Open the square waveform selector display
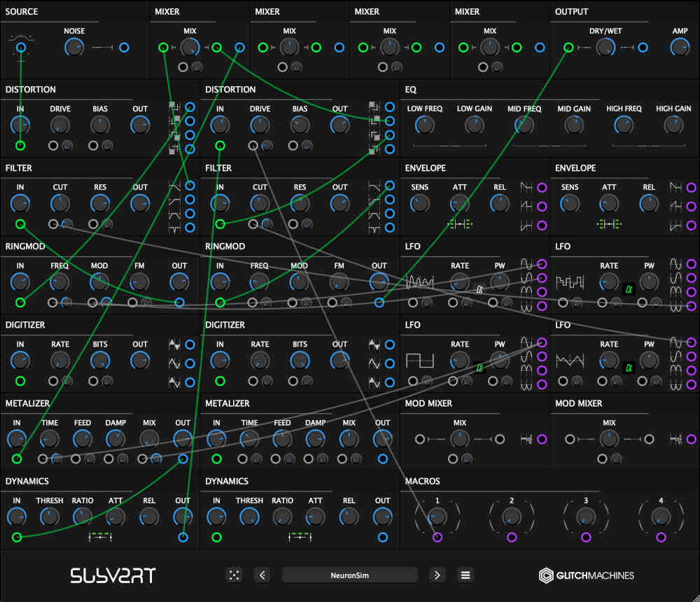The height and width of the screenshot is (602, 700). click(x=419, y=360)
